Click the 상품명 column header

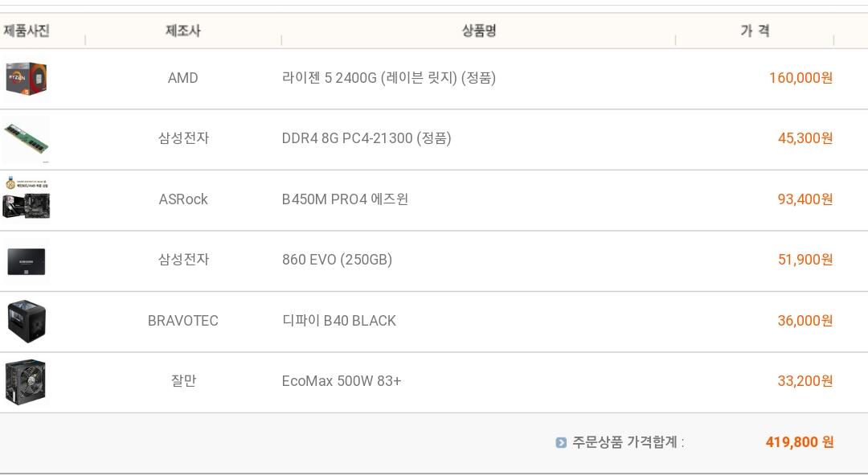pyautogui.click(x=478, y=31)
